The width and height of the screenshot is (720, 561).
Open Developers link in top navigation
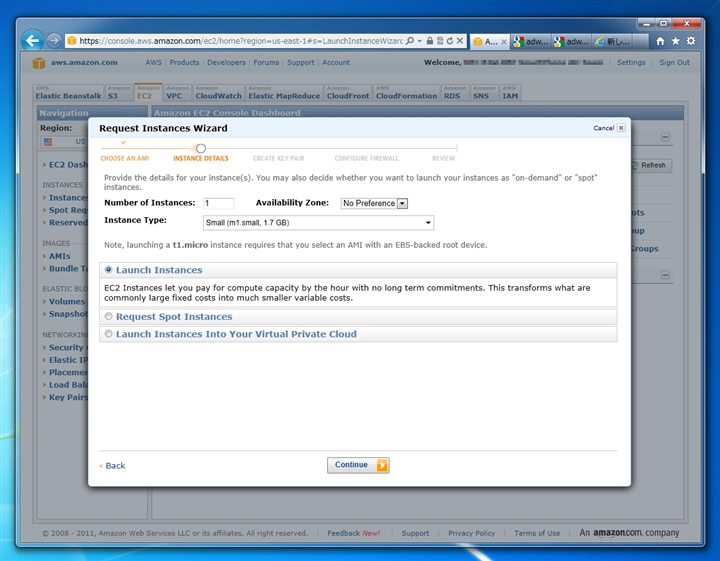tap(226, 62)
